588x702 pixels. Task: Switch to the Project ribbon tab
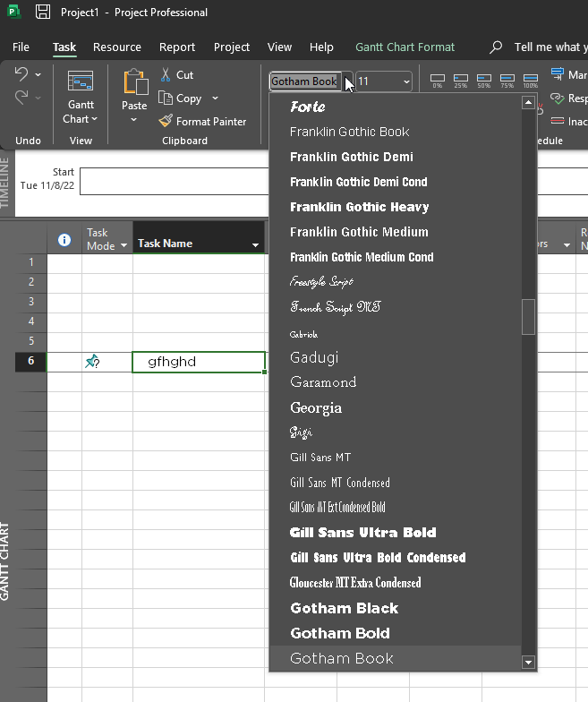pyautogui.click(x=231, y=47)
